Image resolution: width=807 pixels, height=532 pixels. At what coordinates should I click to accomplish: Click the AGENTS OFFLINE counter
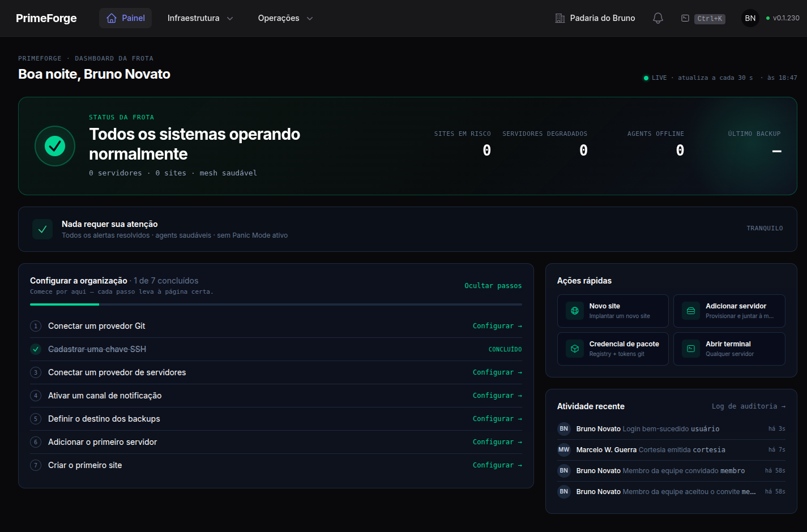click(656, 144)
